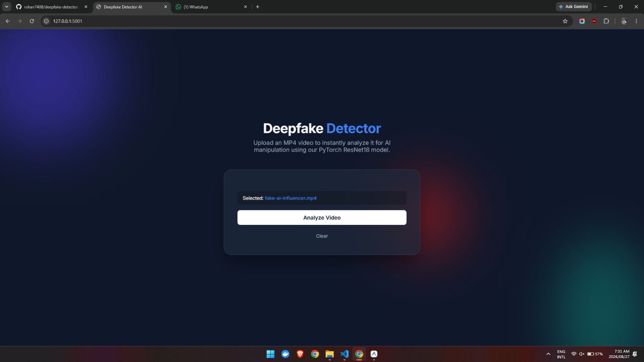Open the Wi-Fi network settings
Screen dimensions: 644x362
(x=574, y=354)
